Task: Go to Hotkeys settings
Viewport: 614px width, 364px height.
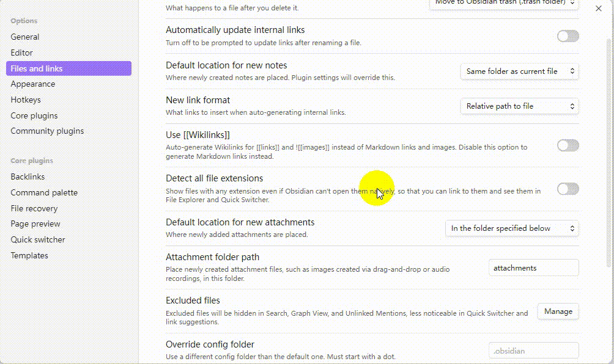Action: (x=26, y=100)
